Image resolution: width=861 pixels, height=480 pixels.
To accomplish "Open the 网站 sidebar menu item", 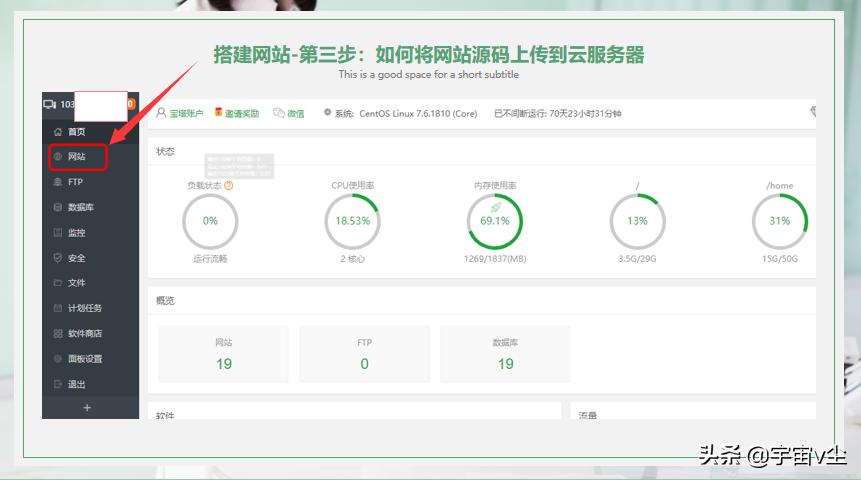I will click(x=90, y=157).
